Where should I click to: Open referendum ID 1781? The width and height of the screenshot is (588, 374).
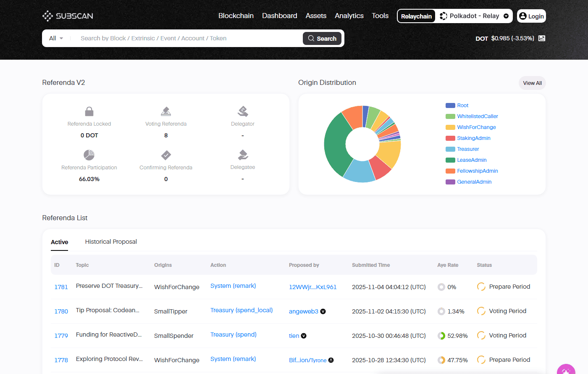(x=61, y=287)
